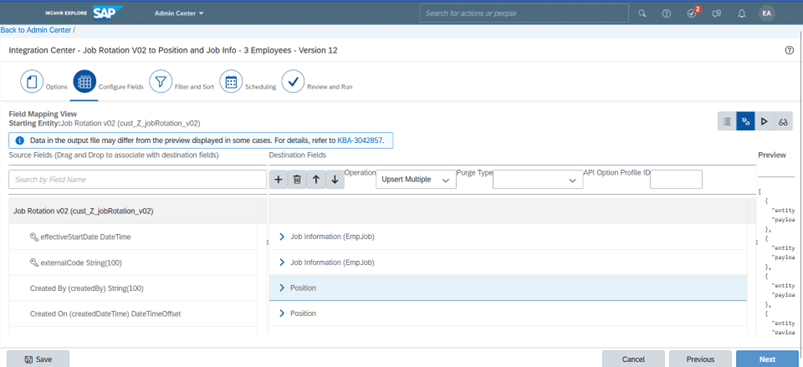Switch to field mapping view toggle
Image resolution: width=803 pixels, height=367 pixels.
pyautogui.click(x=745, y=122)
